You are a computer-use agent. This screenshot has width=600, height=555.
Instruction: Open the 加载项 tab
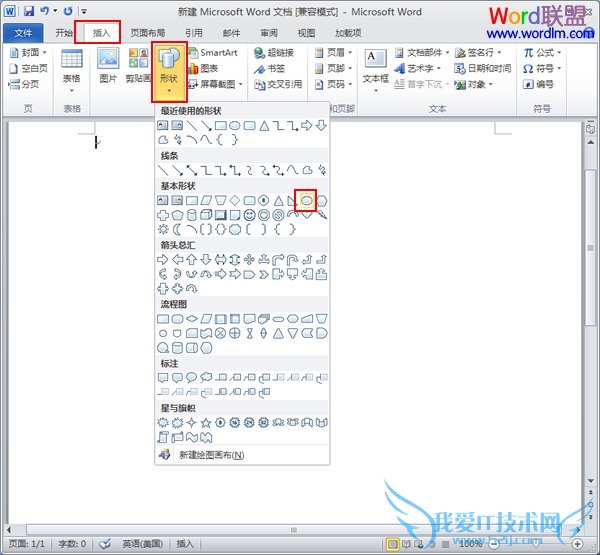pyautogui.click(x=348, y=33)
